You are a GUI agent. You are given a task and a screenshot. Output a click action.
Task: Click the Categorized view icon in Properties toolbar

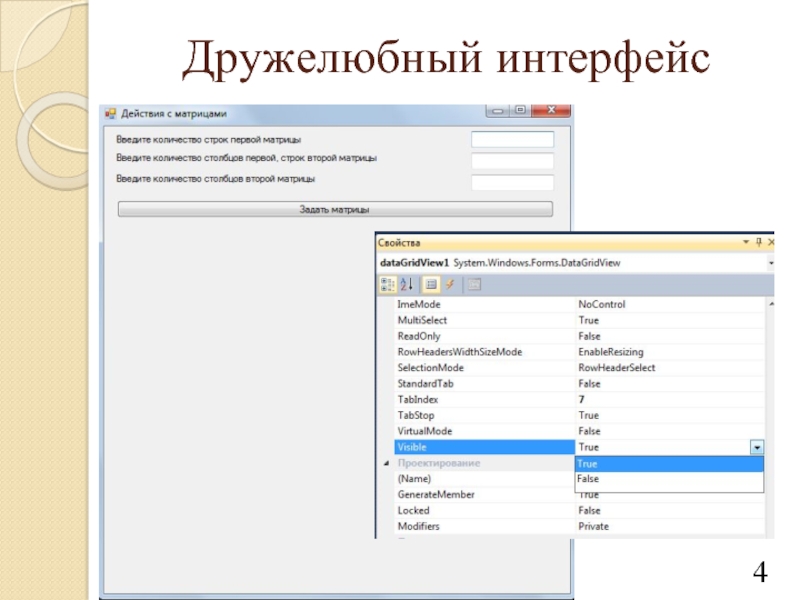pos(388,285)
